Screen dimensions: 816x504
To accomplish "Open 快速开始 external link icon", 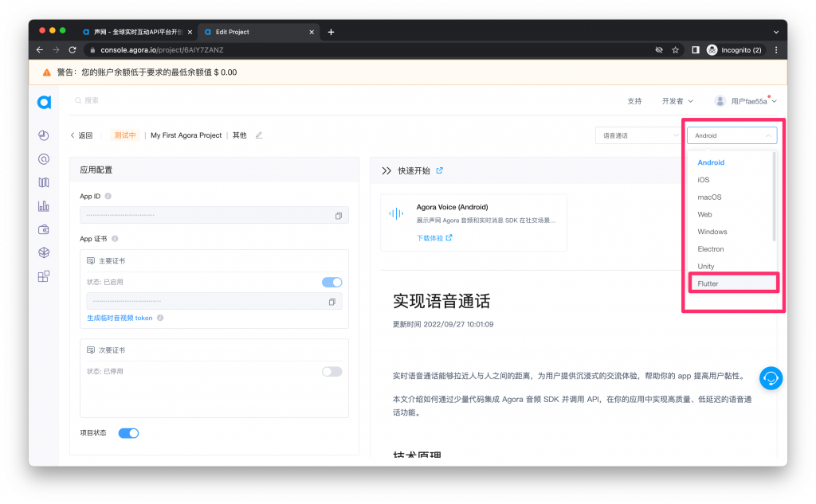I will [439, 170].
